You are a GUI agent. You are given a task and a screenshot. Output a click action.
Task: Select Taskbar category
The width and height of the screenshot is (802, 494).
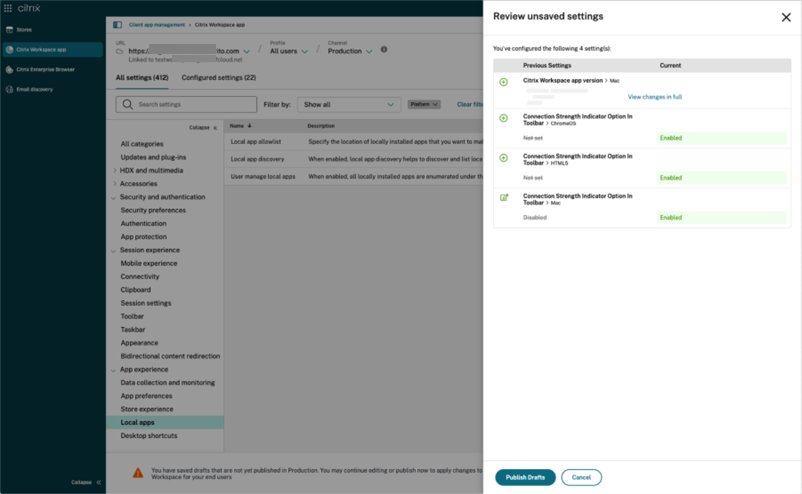pos(132,330)
